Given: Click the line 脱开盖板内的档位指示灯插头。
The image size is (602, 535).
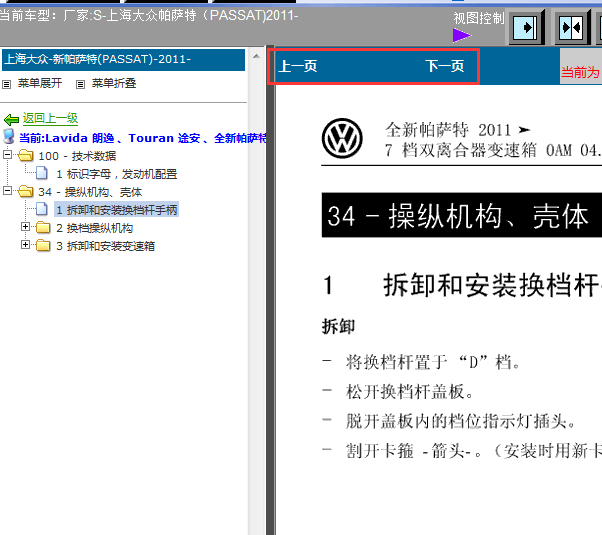Looking at the screenshot, I should 461,421.
